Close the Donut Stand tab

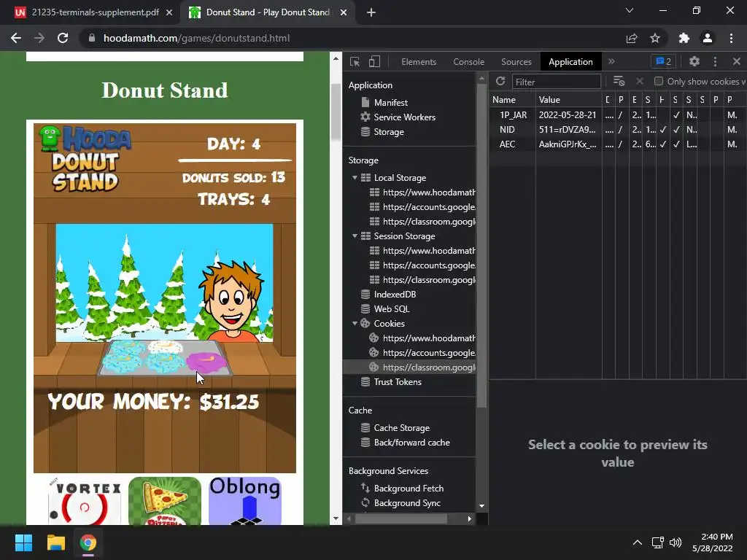[344, 12]
